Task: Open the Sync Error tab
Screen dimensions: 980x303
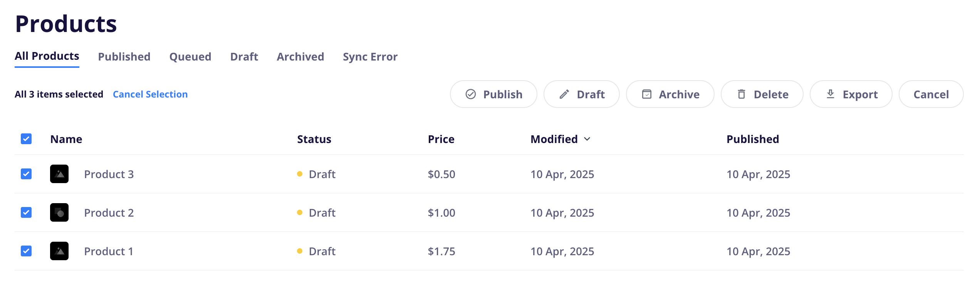Action: pos(370,57)
